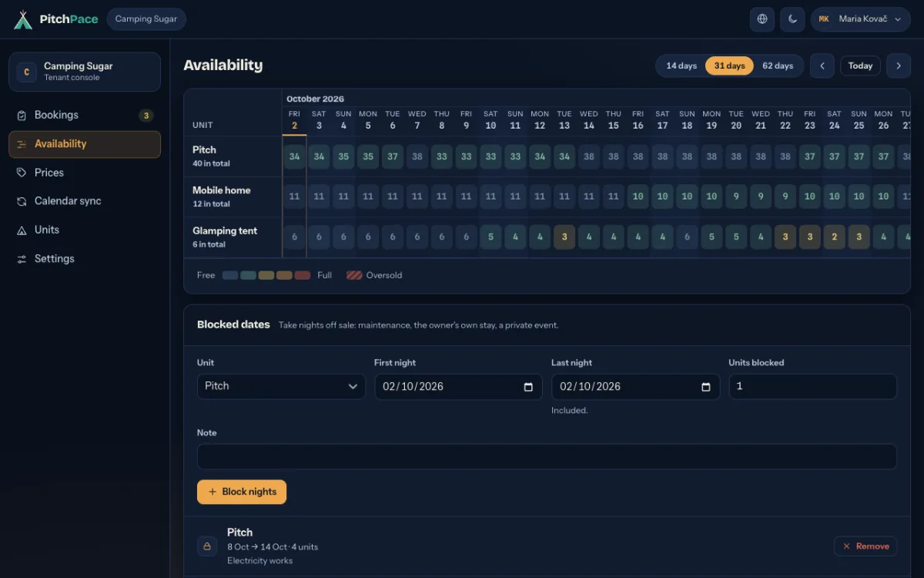The height and width of the screenshot is (578, 924).
Task: Select the 31 days range
Action: coord(729,66)
